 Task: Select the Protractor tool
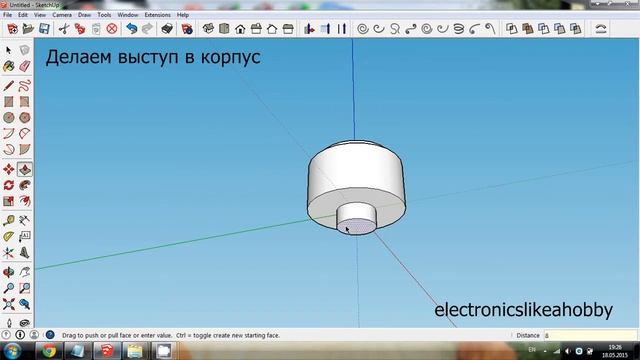9,237
